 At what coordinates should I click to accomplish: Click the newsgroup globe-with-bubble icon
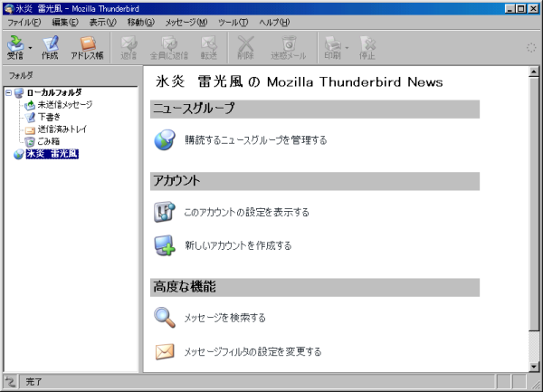[165, 140]
